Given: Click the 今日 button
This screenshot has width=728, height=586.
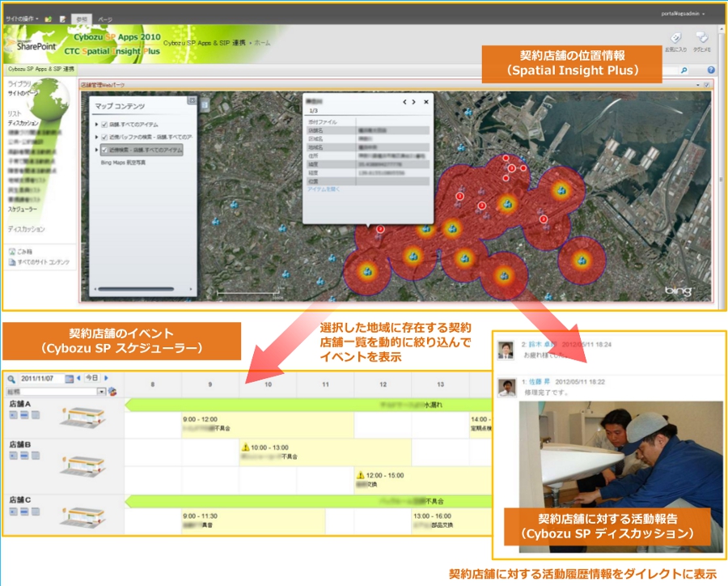Looking at the screenshot, I should tap(92, 378).
